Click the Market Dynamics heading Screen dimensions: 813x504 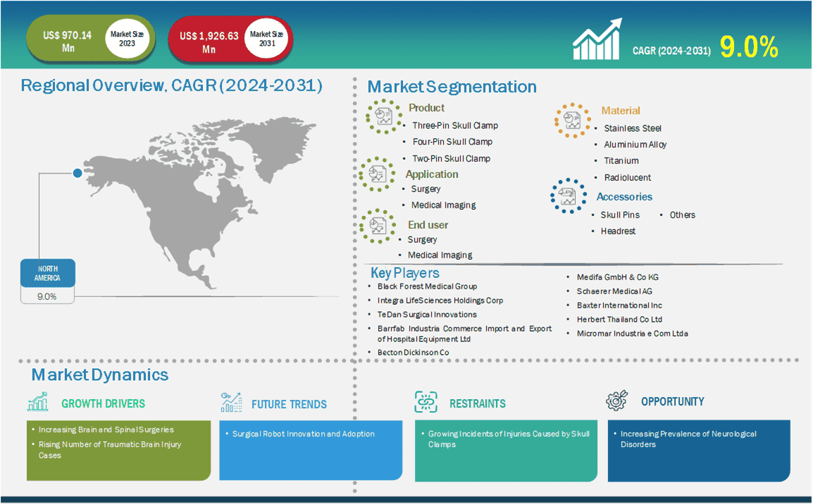pyautogui.click(x=99, y=374)
